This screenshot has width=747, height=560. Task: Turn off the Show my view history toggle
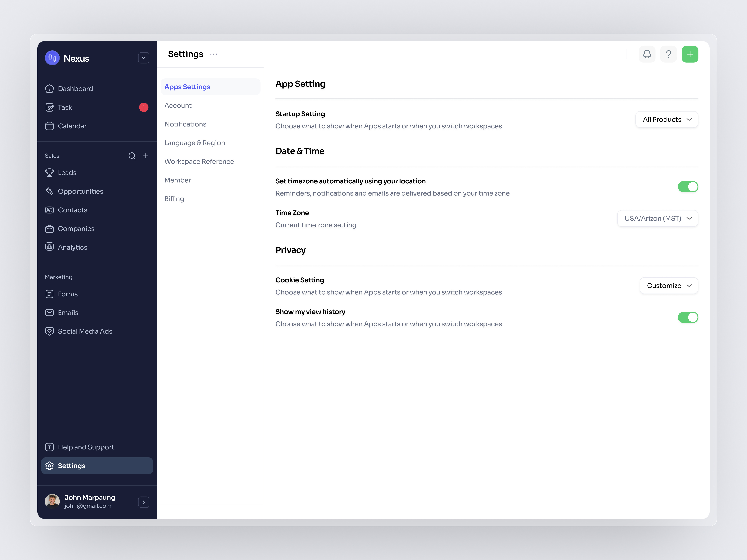[688, 317]
